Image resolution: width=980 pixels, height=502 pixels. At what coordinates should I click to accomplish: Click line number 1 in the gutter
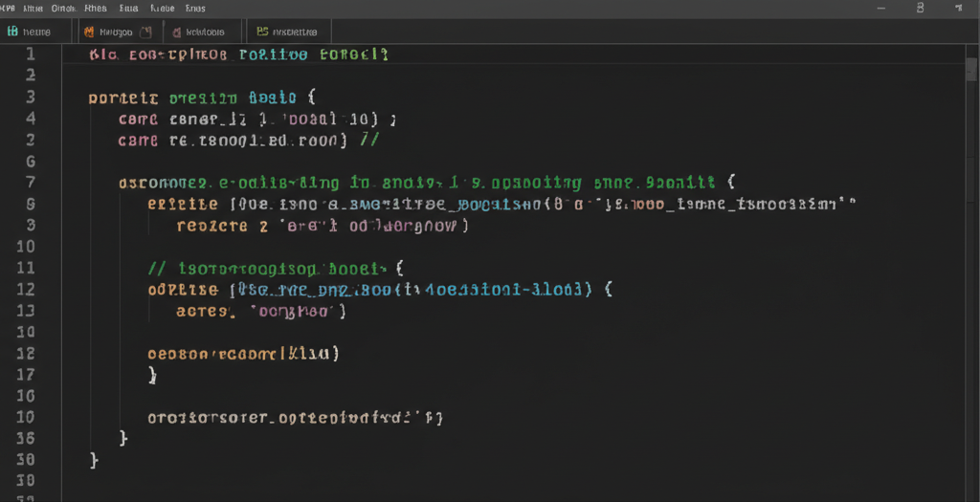[x=29, y=55]
